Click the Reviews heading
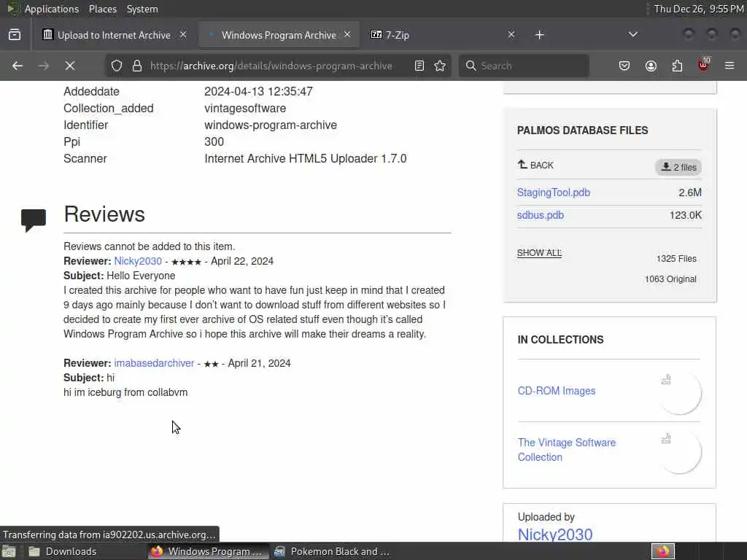This screenshot has width=747, height=560. [104, 214]
